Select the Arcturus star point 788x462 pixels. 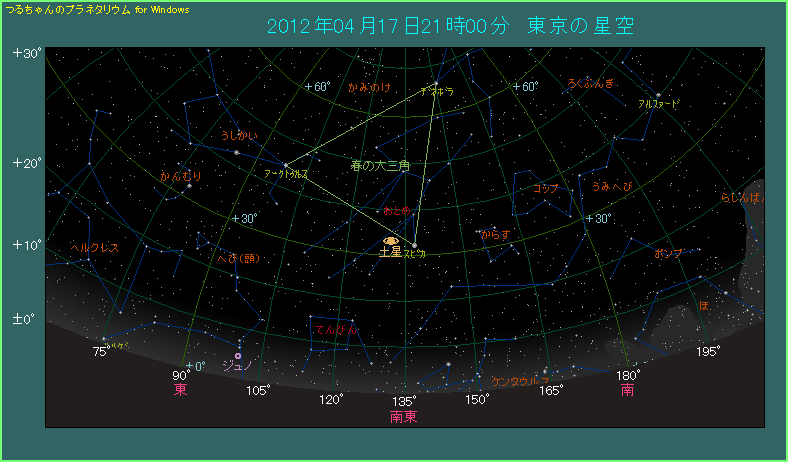pyautogui.click(x=285, y=164)
